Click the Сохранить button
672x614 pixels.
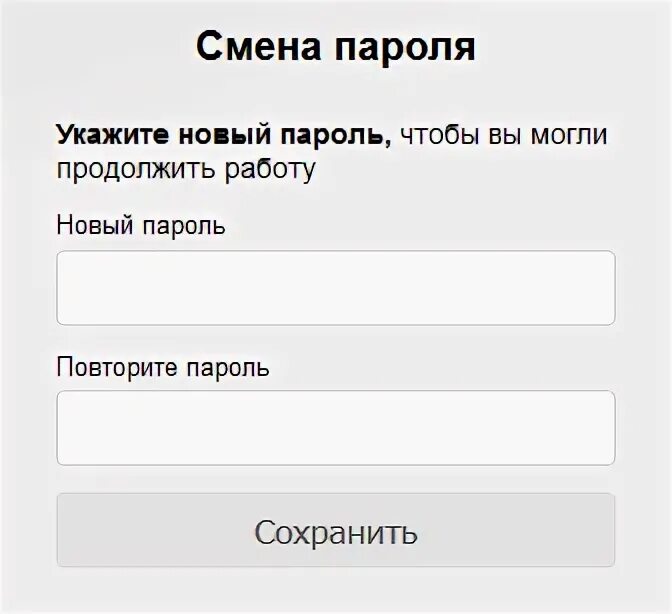(336, 530)
